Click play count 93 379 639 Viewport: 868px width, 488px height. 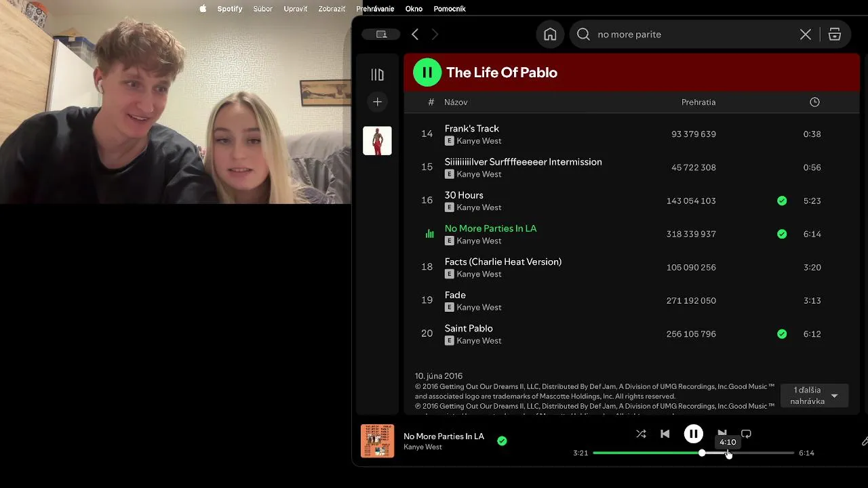pyautogui.click(x=694, y=134)
